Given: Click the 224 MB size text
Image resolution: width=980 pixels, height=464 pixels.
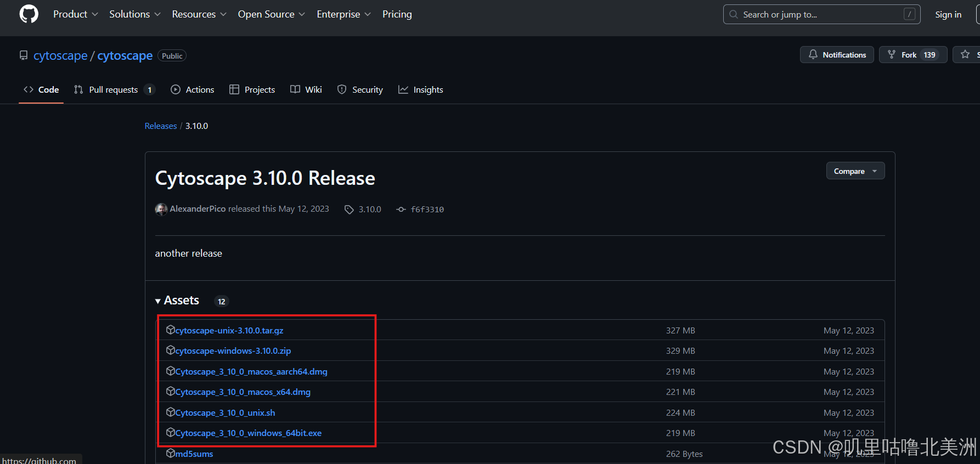Looking at the screenshot, I should click(x=680, y=412).
